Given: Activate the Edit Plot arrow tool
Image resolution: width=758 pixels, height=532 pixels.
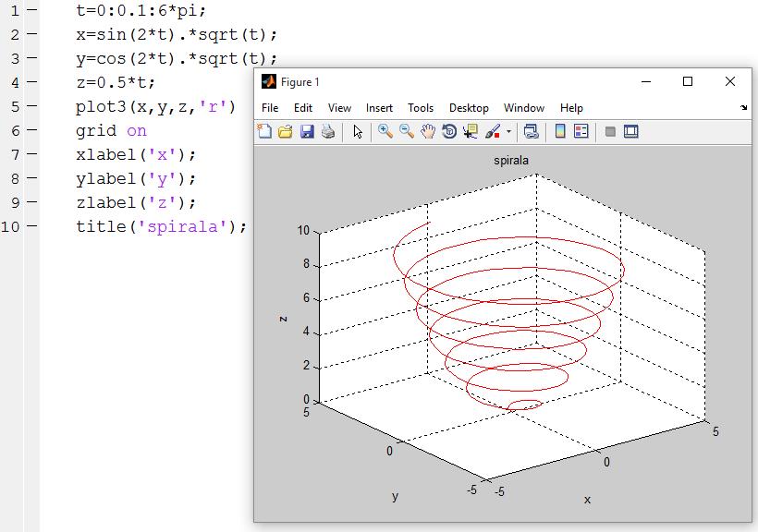Looking at the screenshot, I should point(358,131).
